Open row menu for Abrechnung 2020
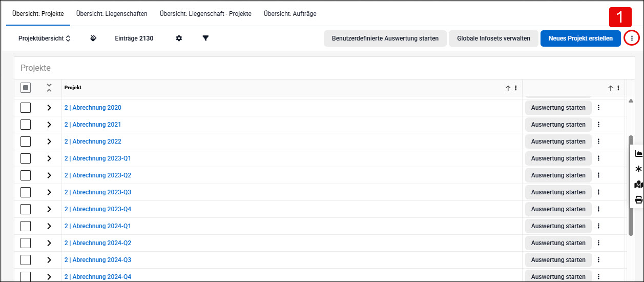This screenshot has height=282, width=644. coord(598,108)
